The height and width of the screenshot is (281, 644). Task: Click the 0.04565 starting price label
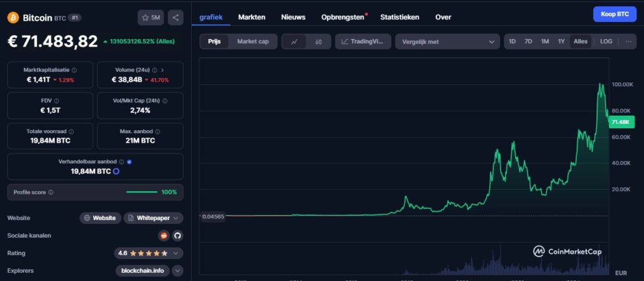coord(213,216)
